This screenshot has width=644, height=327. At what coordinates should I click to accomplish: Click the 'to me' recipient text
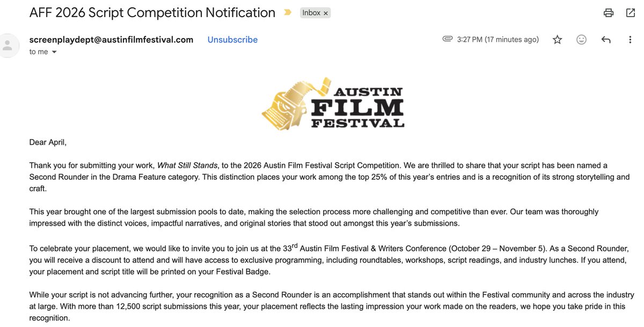(x=39, y=52)
